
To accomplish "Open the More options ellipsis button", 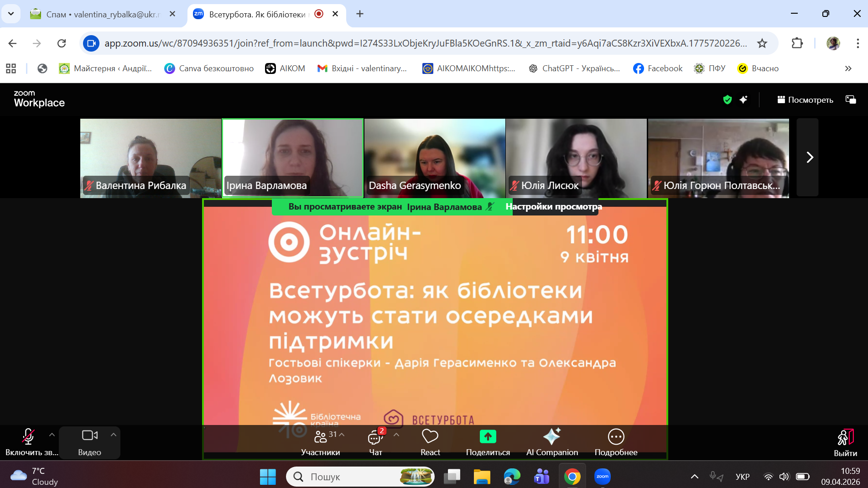I will point(616,437).
